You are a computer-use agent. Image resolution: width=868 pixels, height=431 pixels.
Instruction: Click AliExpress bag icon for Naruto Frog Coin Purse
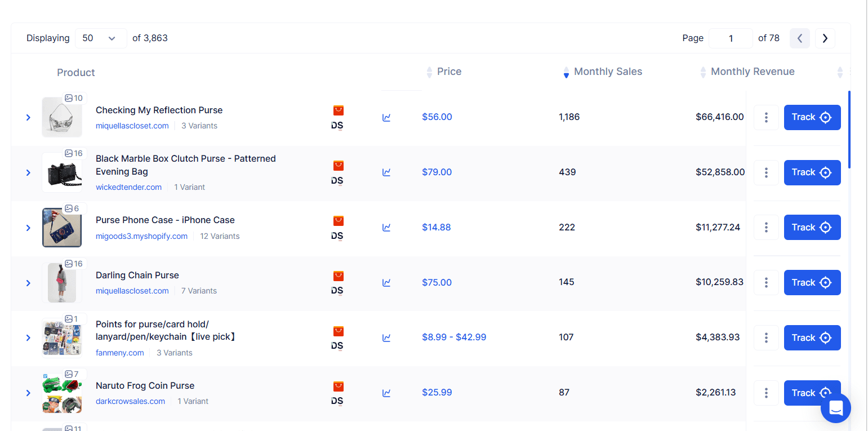(338, 386)
